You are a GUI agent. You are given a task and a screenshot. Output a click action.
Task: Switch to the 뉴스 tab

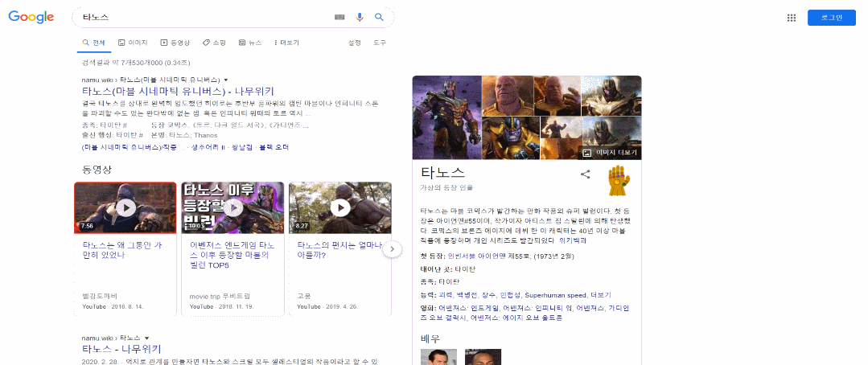250,43
